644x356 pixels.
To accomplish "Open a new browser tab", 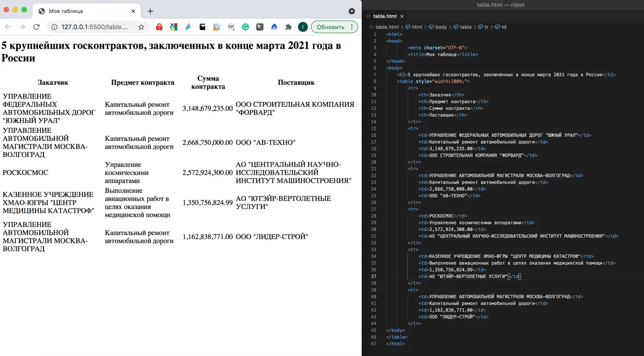I will (x=150, y=11).
